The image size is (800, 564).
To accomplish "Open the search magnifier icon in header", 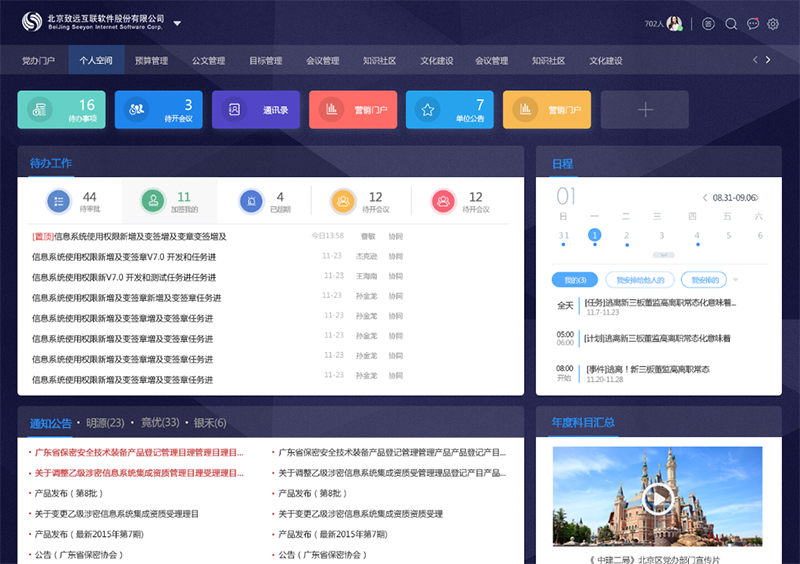I will point(731,24).
